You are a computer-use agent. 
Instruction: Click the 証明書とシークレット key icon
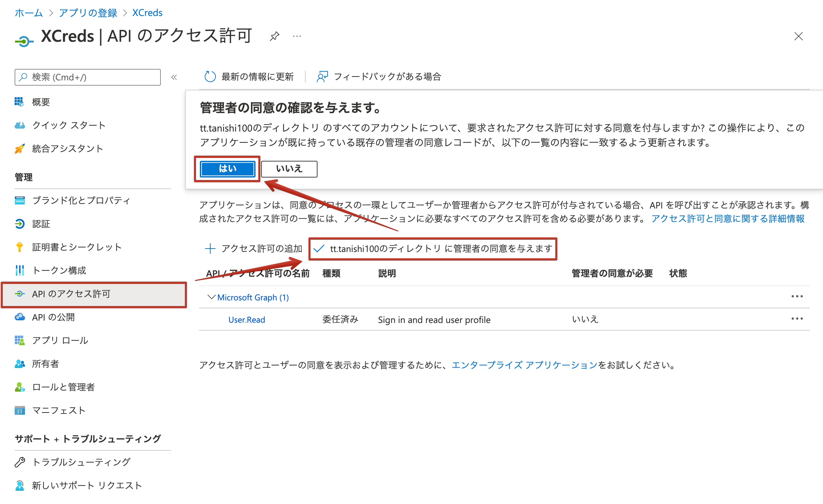pos(20,247)
